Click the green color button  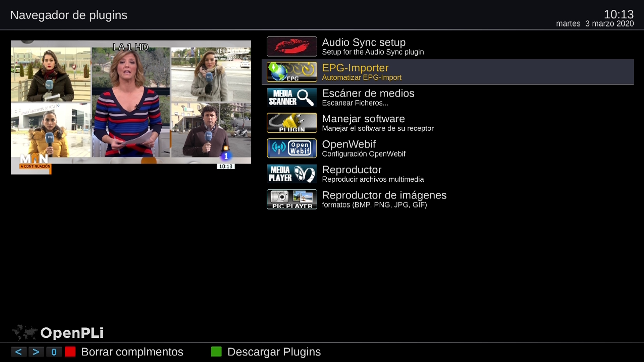216,352
